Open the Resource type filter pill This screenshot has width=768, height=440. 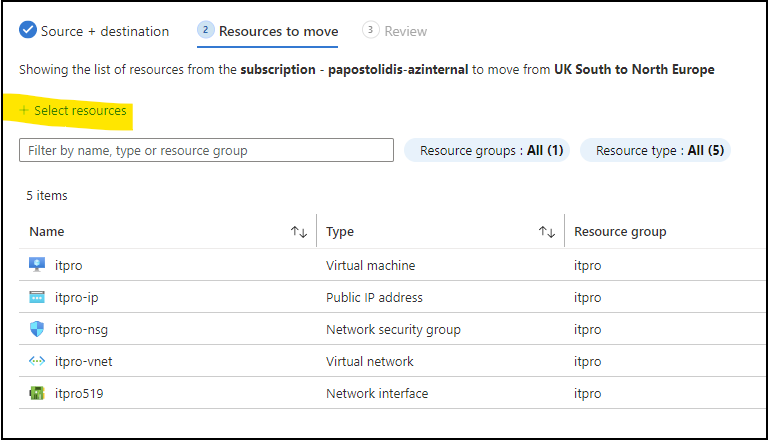point(655,150)
